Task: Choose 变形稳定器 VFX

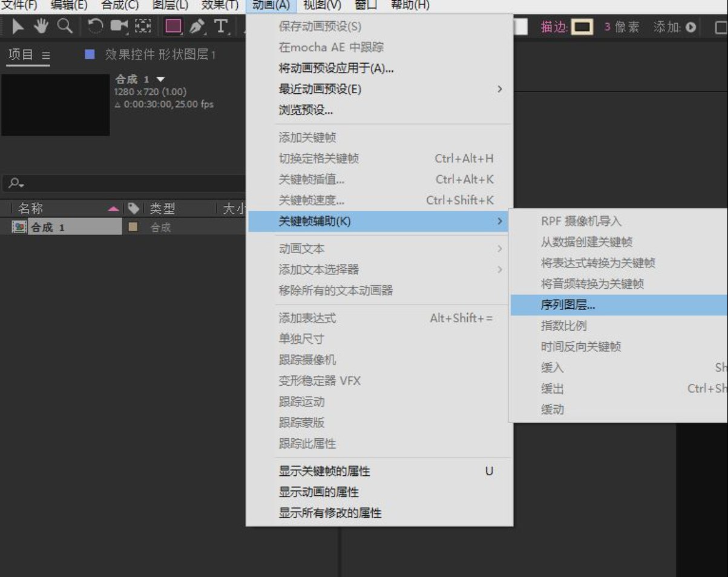Action: point(379,381)
